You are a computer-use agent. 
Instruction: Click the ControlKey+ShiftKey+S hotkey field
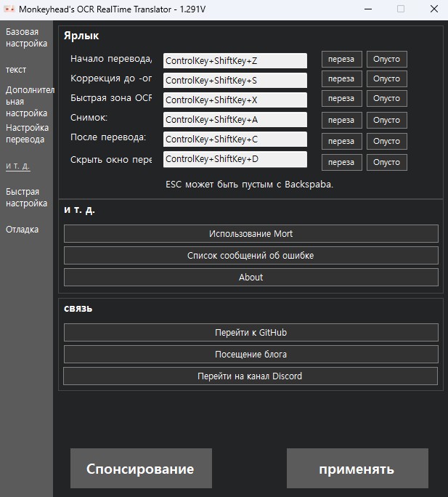(235, 80)
